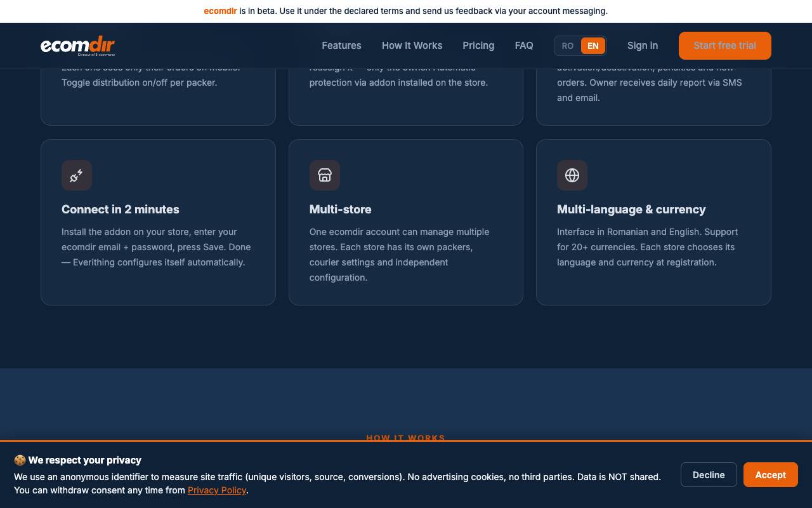Image resolution: width=812 pixels, height=508 pixels.
Task: Click the globe icon above Multi-language & currency
Action: [x=572, y=175]
